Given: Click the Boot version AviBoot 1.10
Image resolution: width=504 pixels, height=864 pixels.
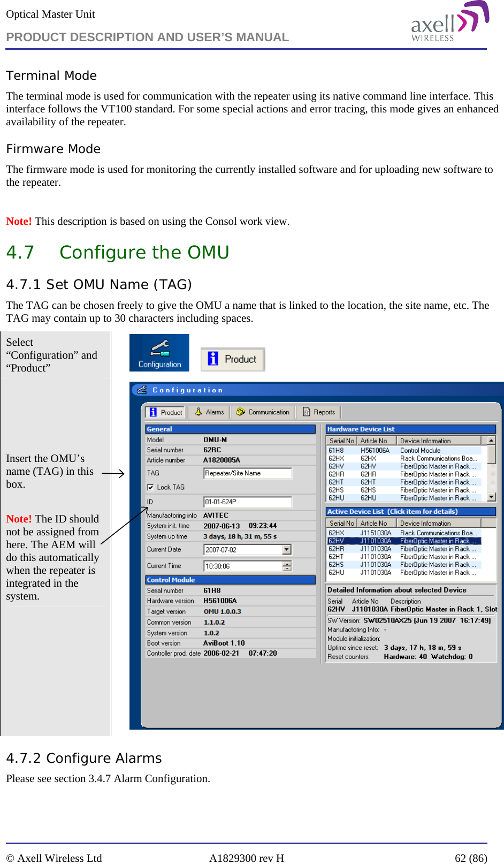Looking at the screenshot, I should tap(224, 643).
